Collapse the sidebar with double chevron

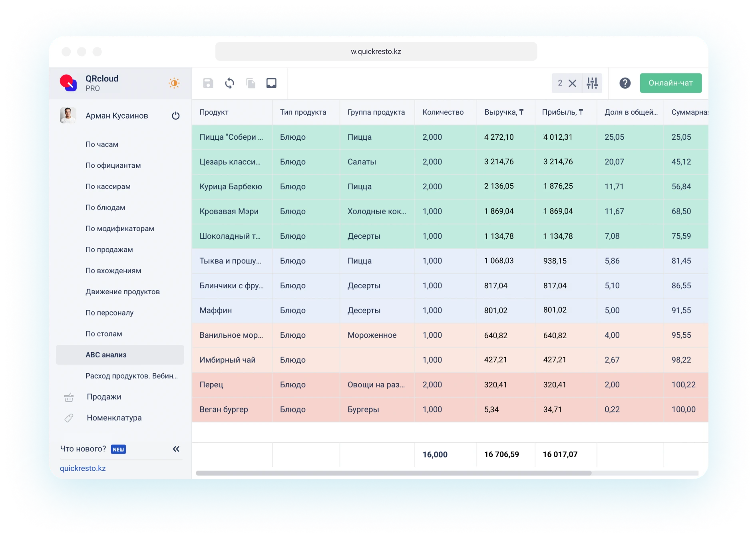point(176,449)
